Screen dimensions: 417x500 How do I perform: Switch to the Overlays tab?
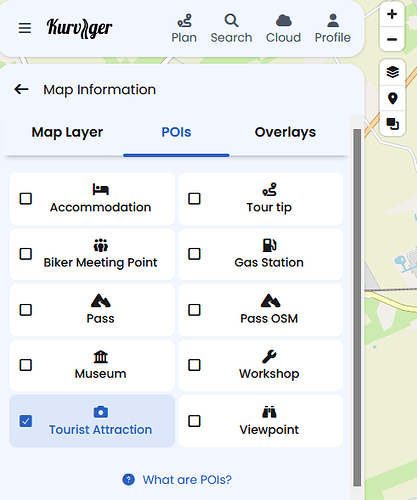coord(285,132)
